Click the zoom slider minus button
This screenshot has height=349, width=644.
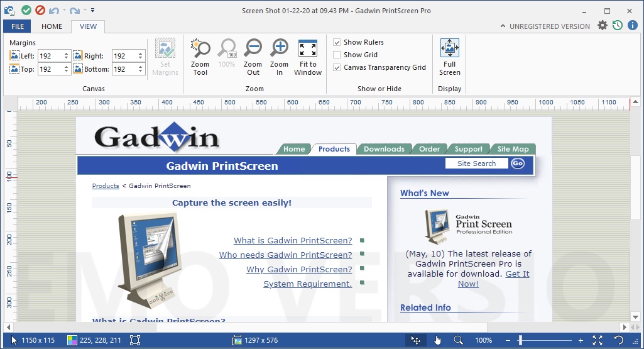click(x=508, y=340)
